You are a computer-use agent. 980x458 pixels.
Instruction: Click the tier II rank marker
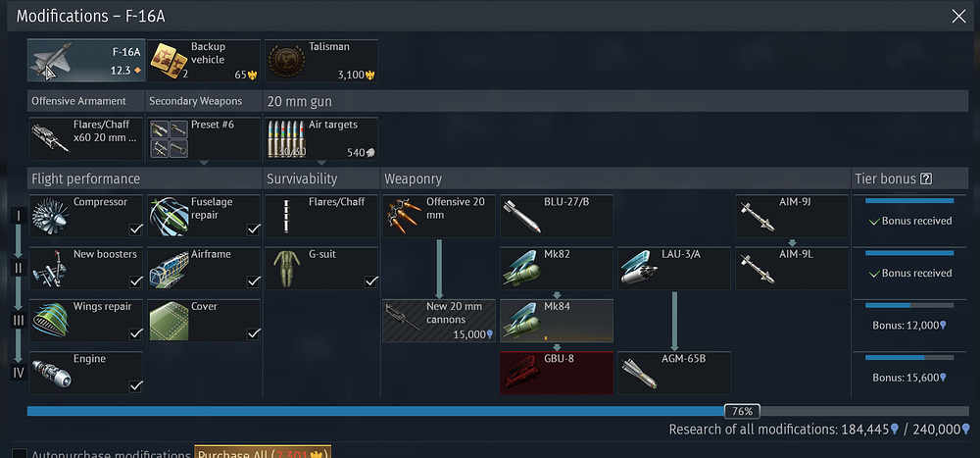pos(18,269)
